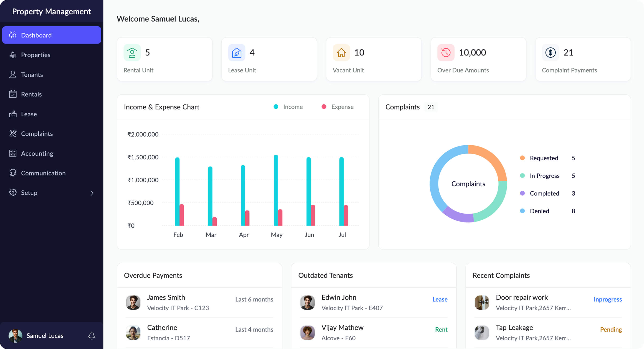644x349 pixels.
Task: Click Inprogress status for Door repair work
Action: [608, 299]
